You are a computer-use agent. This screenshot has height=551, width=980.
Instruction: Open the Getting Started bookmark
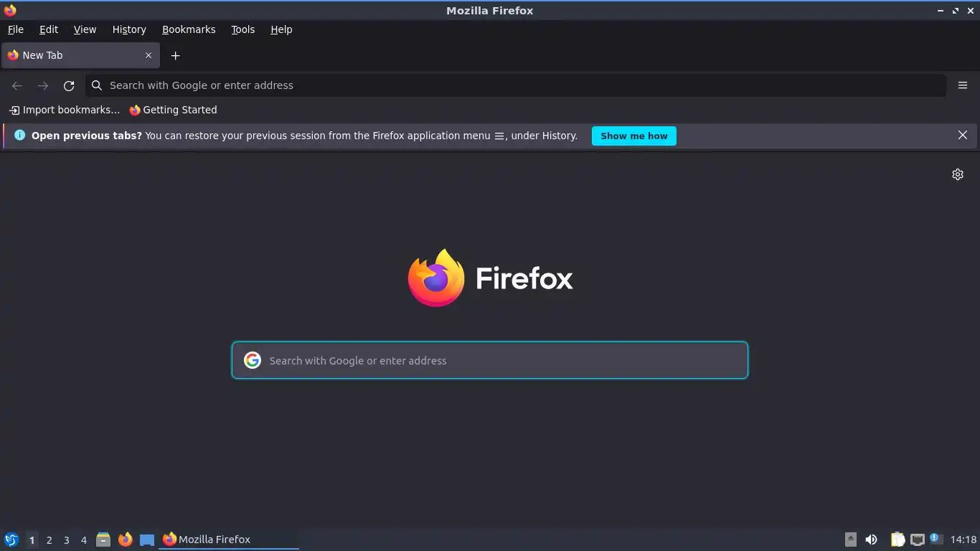173,110
